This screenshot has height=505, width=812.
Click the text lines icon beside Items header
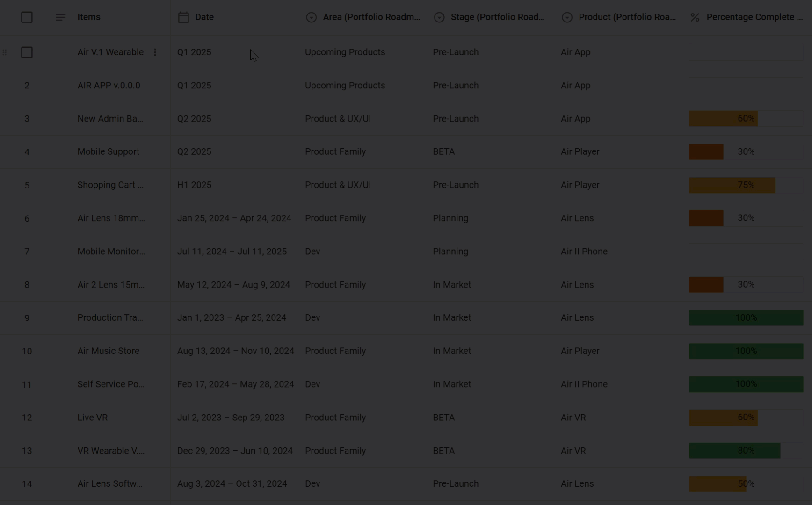pyautogui.click(x=60, y=17)
